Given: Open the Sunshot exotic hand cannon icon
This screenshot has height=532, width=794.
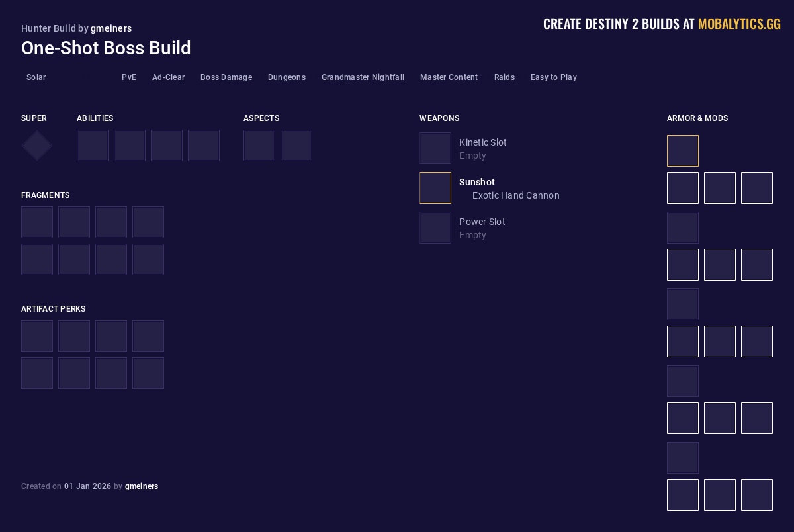Looking at the screenshot, I should (435, 188).
